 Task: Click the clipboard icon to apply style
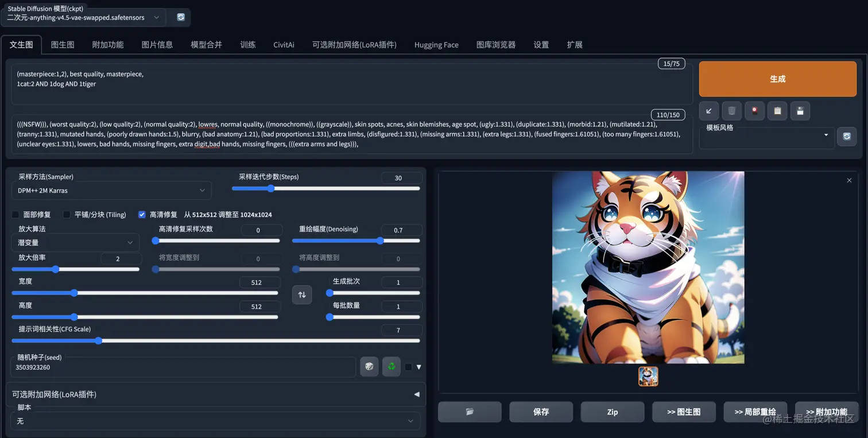777,111
